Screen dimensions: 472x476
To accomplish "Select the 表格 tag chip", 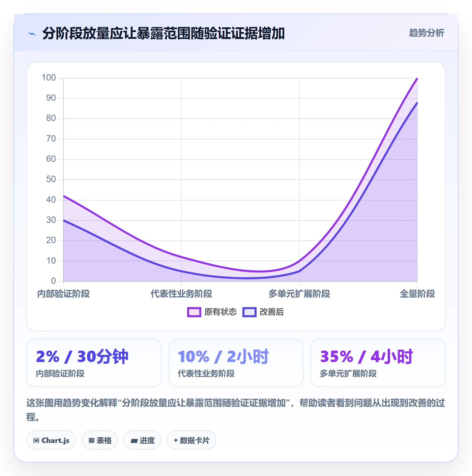I will [100, 440].
